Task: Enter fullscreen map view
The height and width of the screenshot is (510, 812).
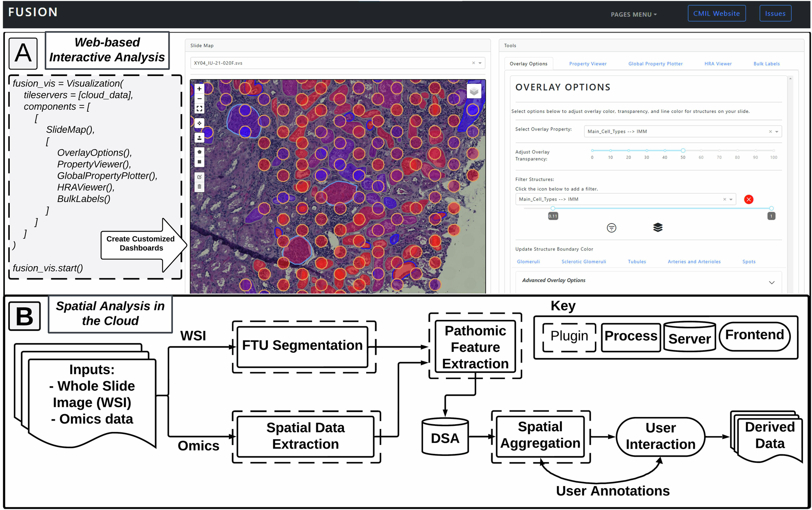Action: 199,109
